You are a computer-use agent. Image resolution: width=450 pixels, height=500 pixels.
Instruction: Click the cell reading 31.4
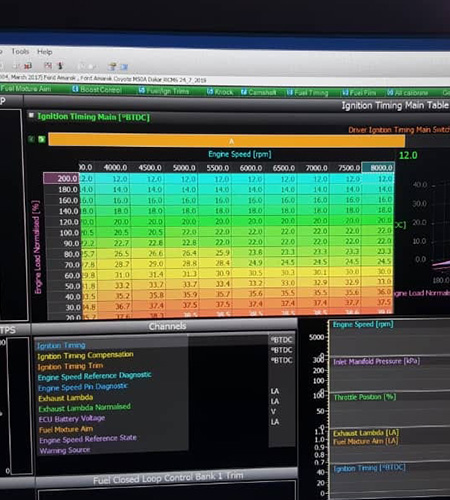(148, 274)
